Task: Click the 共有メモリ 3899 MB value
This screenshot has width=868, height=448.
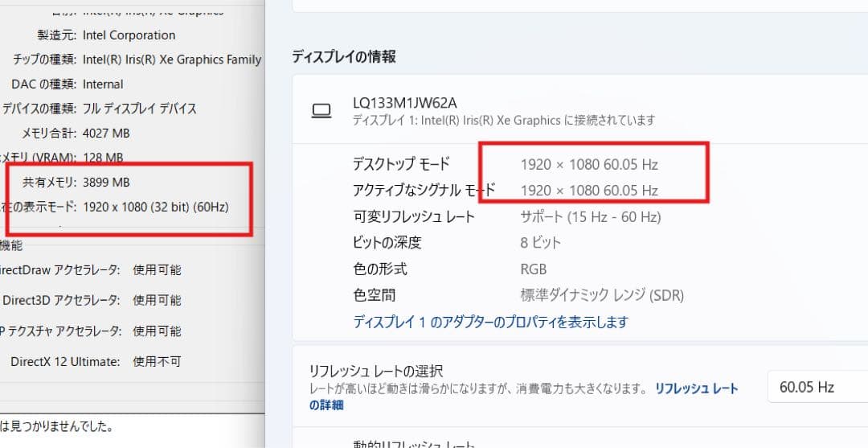Action: pyautogui.click(x=106, y=183)
